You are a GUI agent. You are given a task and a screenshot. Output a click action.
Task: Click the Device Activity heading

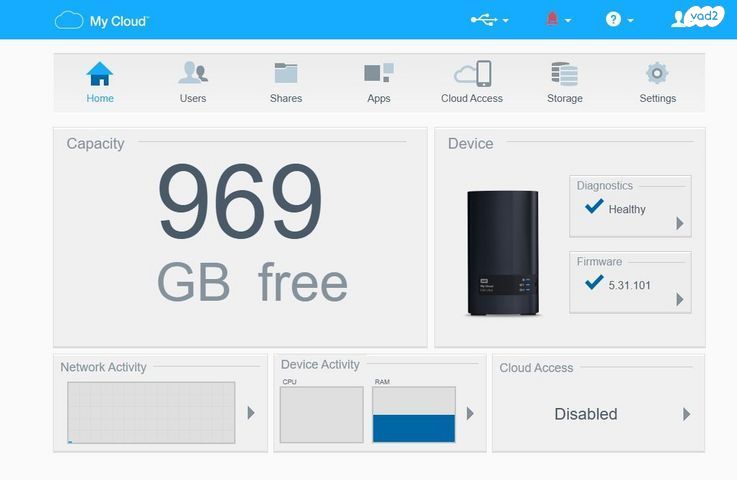tap(320, 365)
